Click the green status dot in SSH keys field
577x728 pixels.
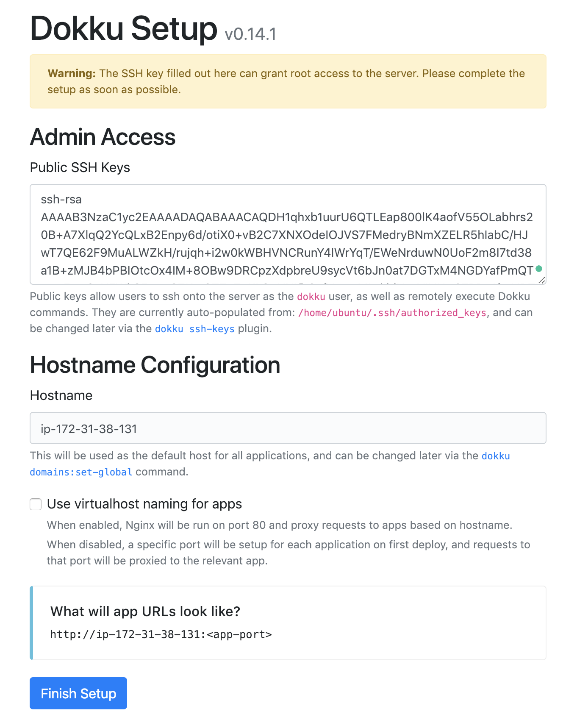539,269
